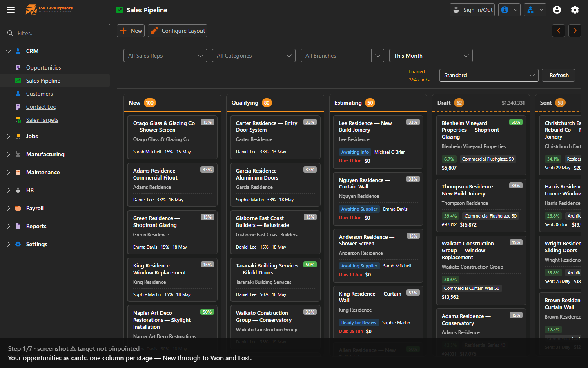Click the Customers person icon
The image size is (588, 368).
(x=18, y=94)
